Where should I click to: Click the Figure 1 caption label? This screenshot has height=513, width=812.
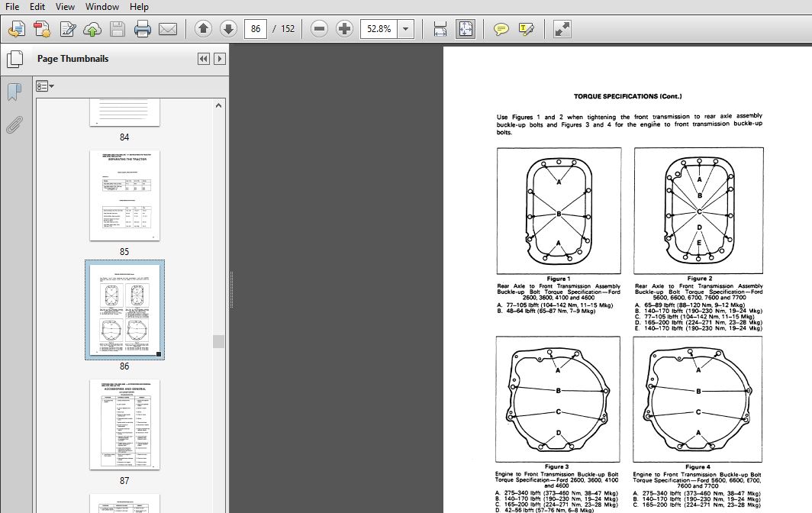point(559,279)
